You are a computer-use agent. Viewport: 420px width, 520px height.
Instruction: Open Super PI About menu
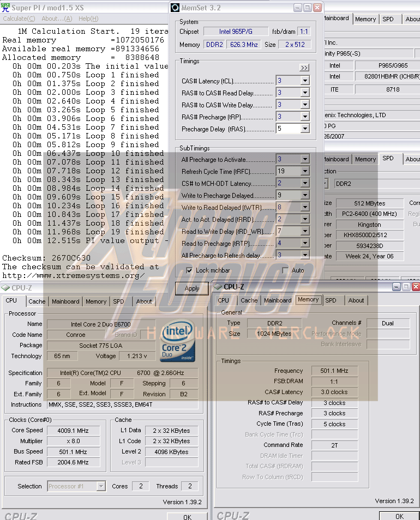pos(57,19)
